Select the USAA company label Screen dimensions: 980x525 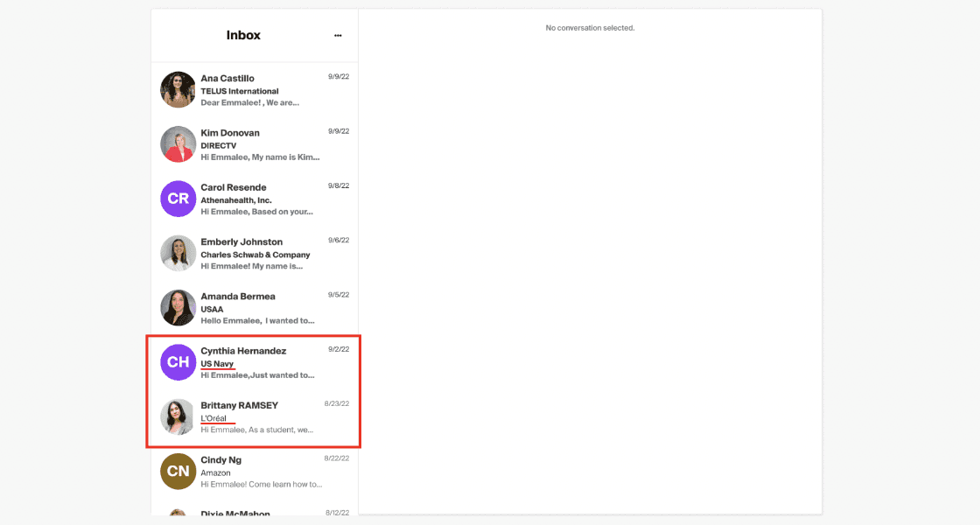pyautogui.click(x=212, y=309)
